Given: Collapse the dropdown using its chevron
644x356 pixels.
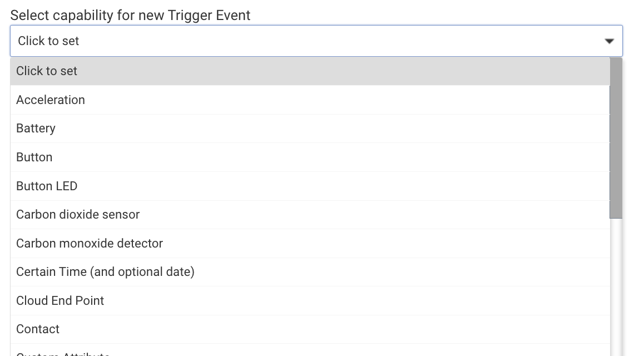Looking at the screenshot, I should tap(610, 41).
